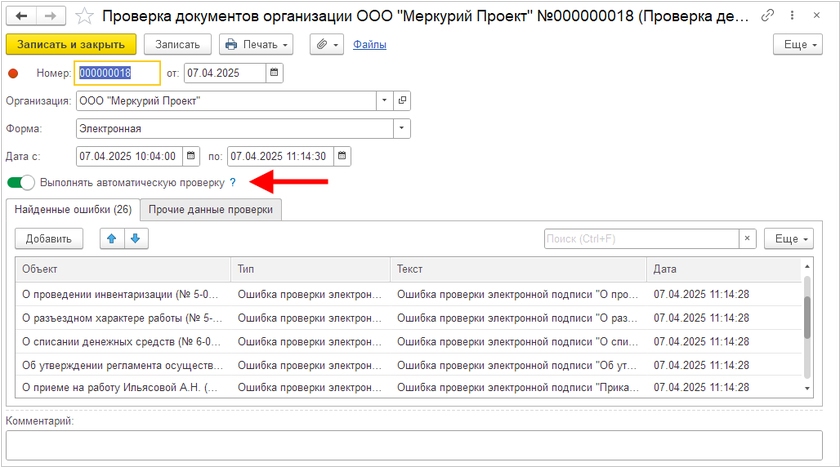The image size is (840, 467).
Task: Select row О списании денежных средств
Action: [409, 341]
